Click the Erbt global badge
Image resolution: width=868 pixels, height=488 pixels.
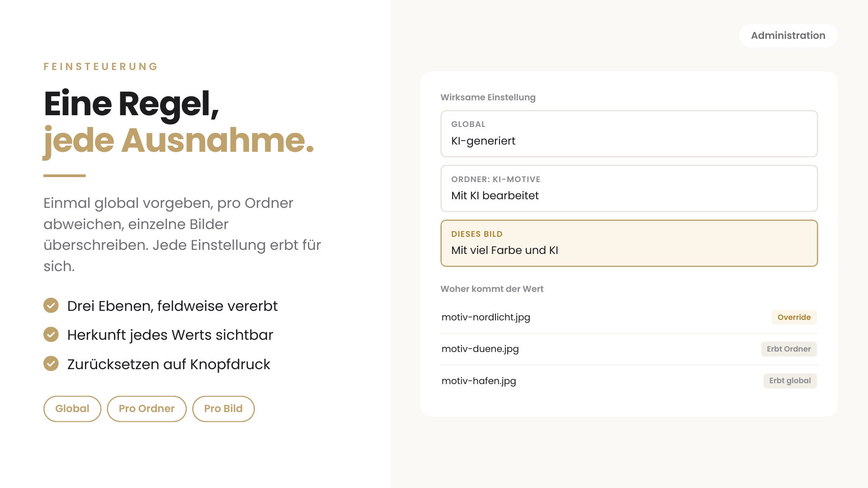[790, 380]
